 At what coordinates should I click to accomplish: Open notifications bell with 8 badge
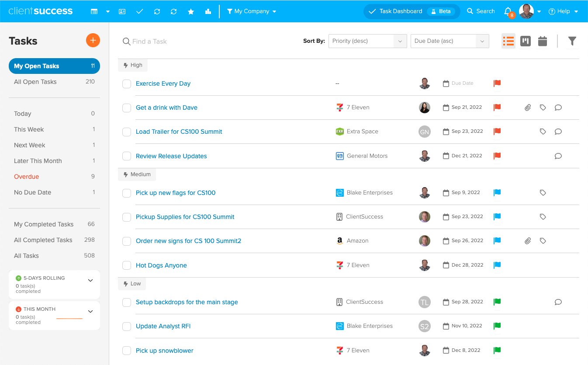point(508,12)
